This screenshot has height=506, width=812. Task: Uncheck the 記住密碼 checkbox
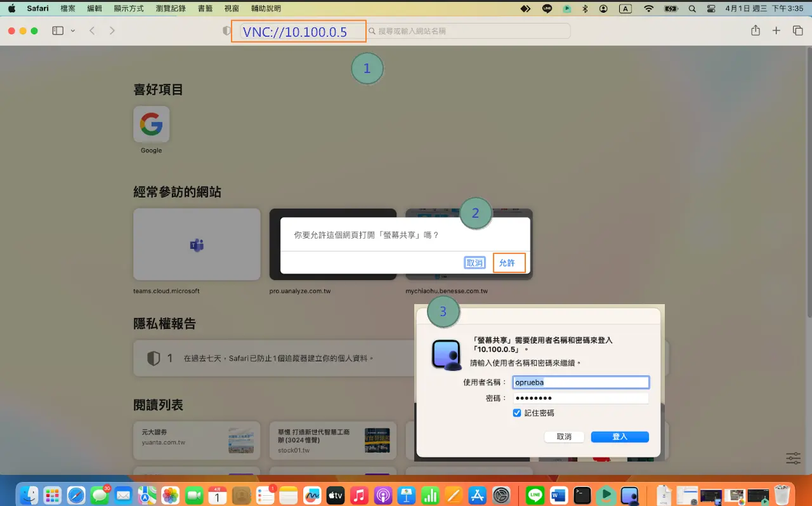[x=517, y=413]
